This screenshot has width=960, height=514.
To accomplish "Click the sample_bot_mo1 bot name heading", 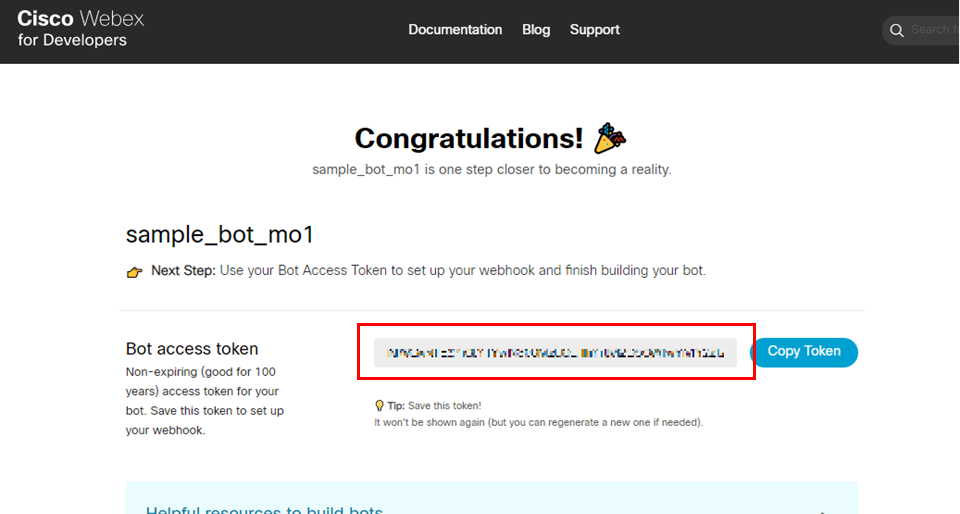I will [220, 235].
